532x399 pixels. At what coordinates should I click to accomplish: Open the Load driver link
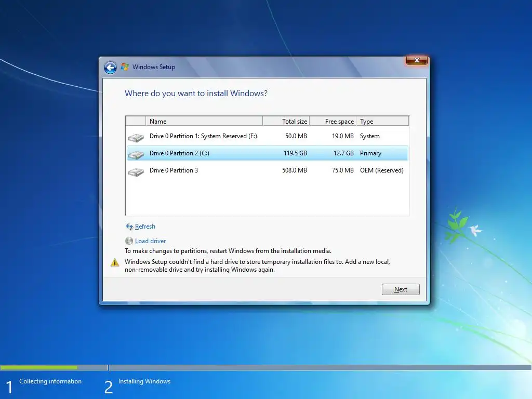[150, 241]
